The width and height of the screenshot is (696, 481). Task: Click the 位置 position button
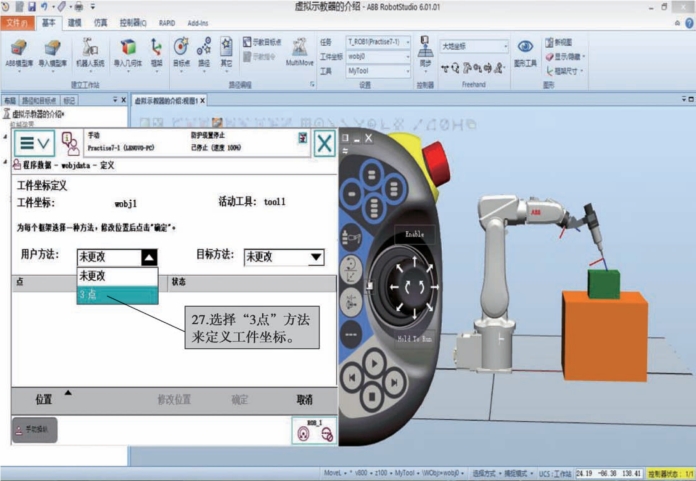click(x=44, y=399)
